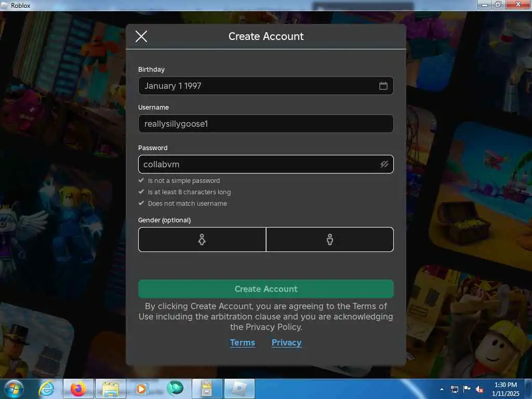This screenshot has width=532, height=399.
Task: Click 'Is at least 8 characters long' text
Action: [189, 192]
